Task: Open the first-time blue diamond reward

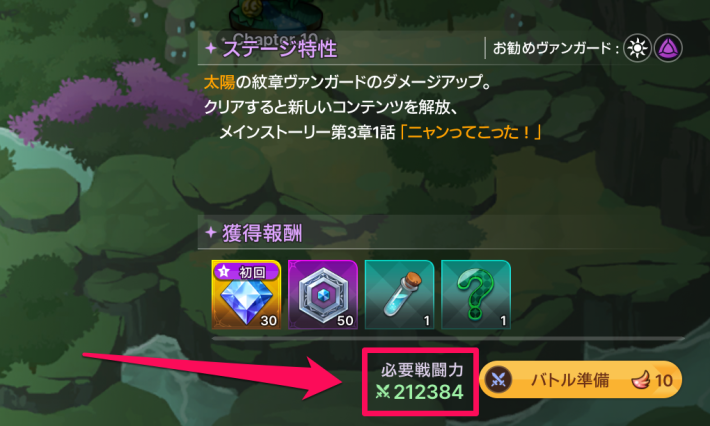Action: tap(246, 295)
